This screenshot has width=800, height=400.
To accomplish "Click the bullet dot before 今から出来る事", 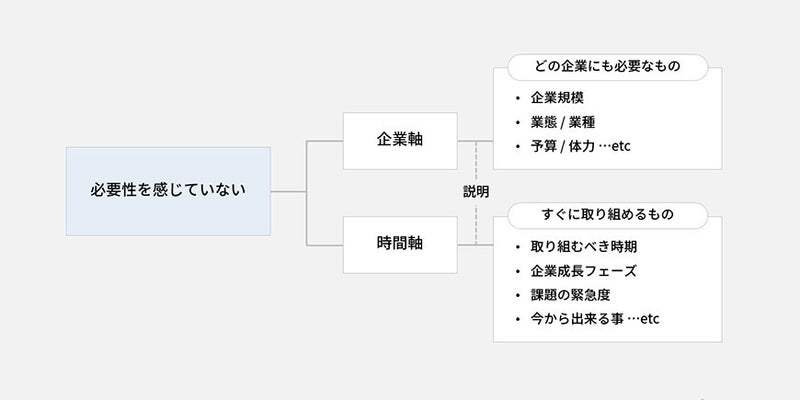I will pos(518,320).
